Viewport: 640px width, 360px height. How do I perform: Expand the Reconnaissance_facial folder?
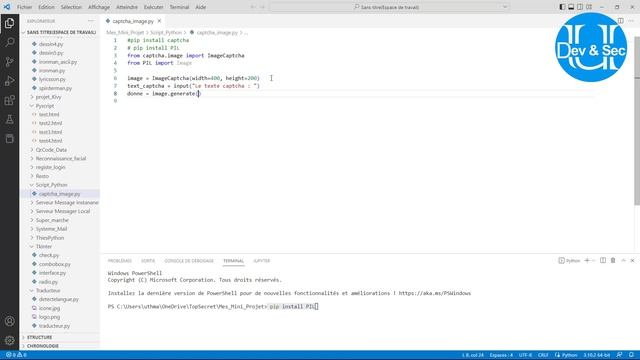(61, 158)
